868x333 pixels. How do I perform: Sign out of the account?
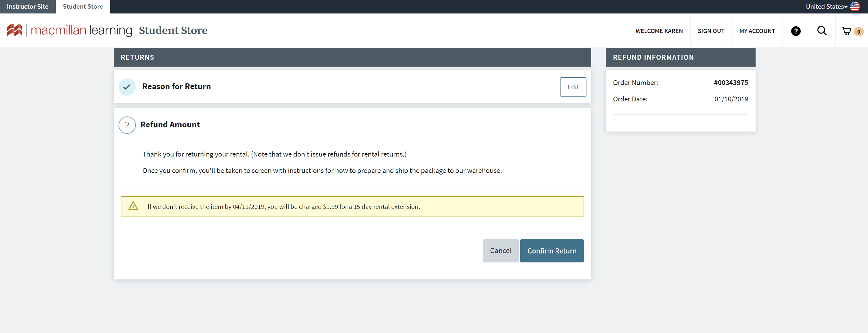click(711, 31)
